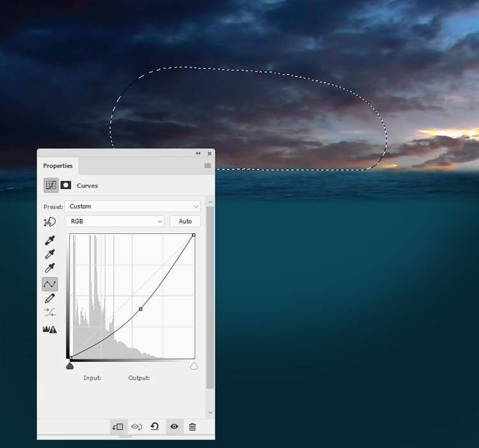Click the Preset label
The image size is (479, 448).
click(53, 207)
